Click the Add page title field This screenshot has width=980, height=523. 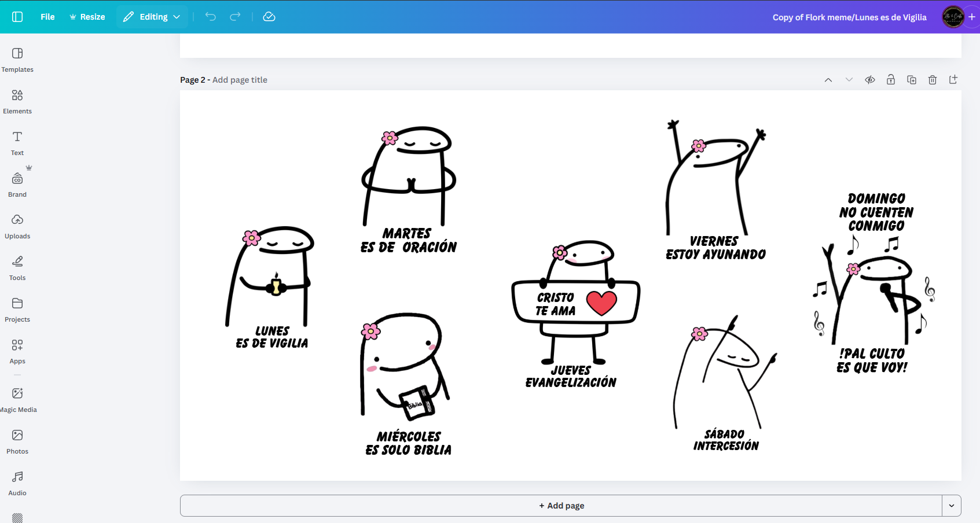click(240, 80)
